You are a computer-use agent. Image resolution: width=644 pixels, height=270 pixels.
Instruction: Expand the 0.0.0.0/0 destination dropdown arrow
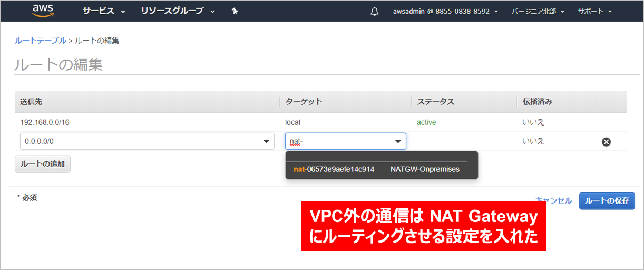(266, 141)
